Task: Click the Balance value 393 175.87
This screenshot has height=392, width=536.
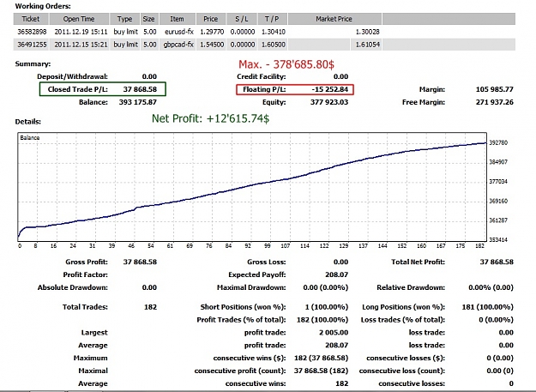Action: pyautogui.click(x=138, y=102)
